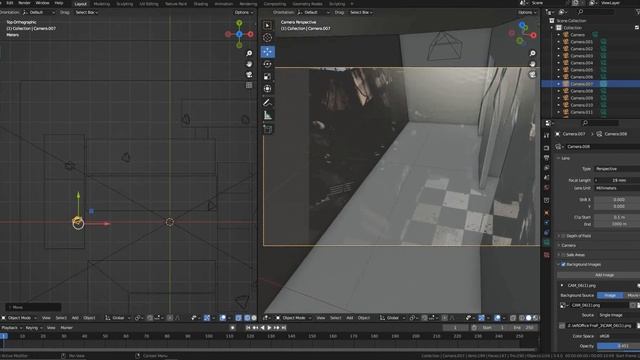Toggle the Safe Areas checkbox

563,255
